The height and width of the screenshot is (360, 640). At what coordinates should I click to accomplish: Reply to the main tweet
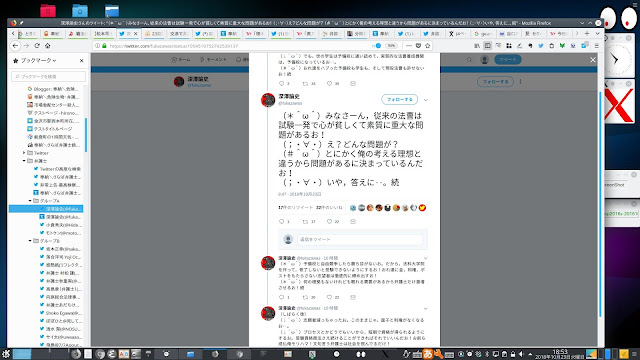[x=281, y=222]
